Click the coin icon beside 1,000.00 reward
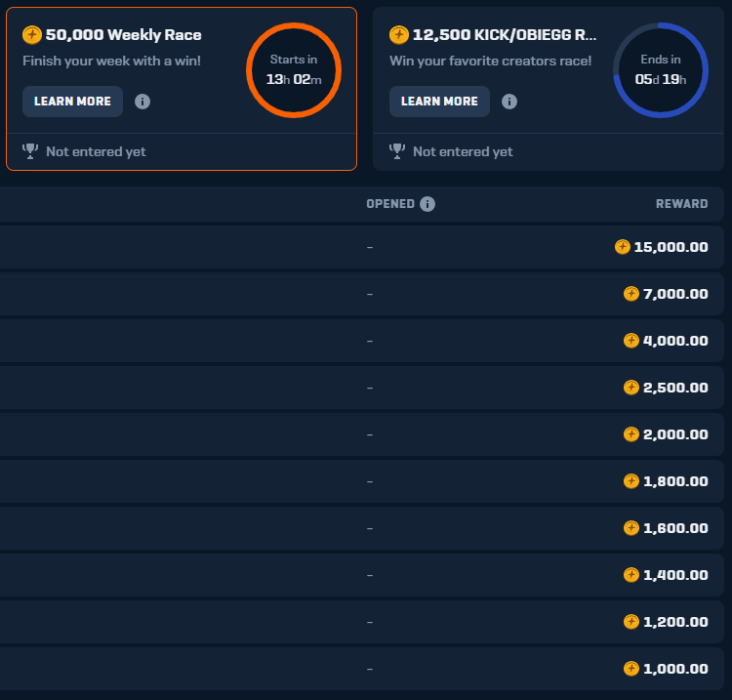Viewport: 732px width, 700px height. tap(631, 668)
